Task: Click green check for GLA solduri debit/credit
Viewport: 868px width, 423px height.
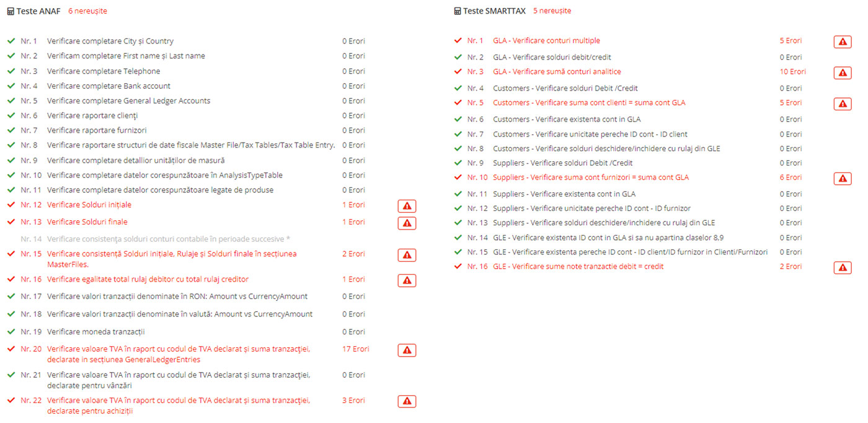Action: (x=458, y=57)
